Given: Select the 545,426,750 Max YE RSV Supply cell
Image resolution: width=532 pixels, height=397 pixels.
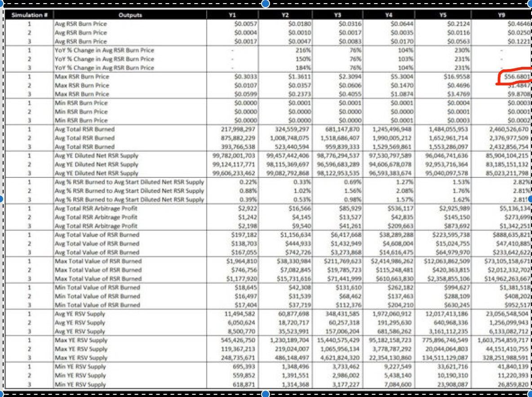Looking at the screenshot, I should click(x=238, y=340).
